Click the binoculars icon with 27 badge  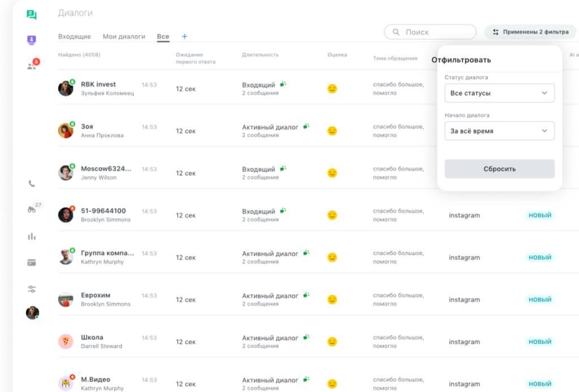click(32, 210)
